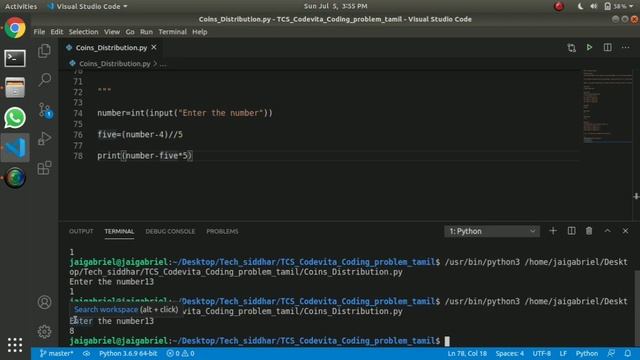The image size is (640, 360).
Task: Open the Source Control view
Action: coord(44,110)
